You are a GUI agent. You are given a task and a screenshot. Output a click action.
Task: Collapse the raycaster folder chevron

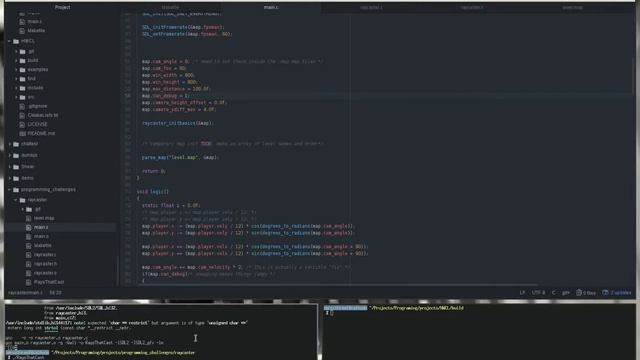pyautogui.click(x=16, y=200)
